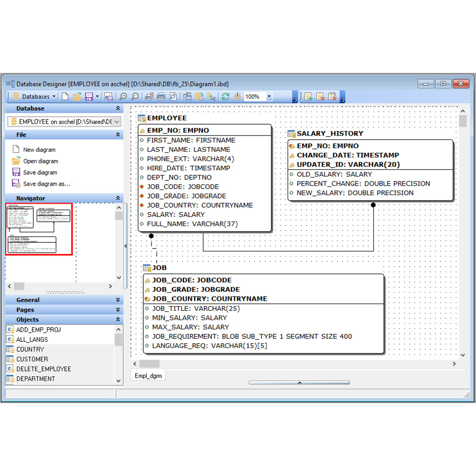The image size is (476, 476).
Task: Collapse the File panel section
Action: click(x=118, y=135)
